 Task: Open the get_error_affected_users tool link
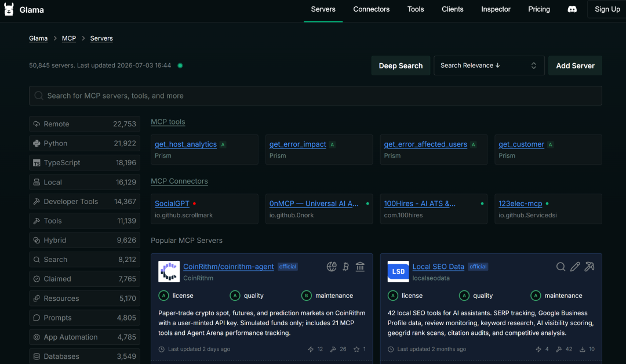[425, 144]
